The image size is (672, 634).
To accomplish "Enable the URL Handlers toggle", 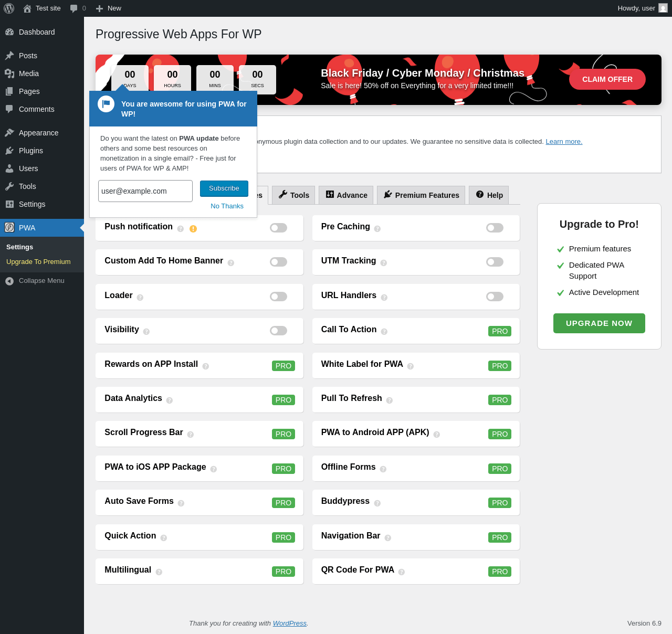I will (495, 297).
